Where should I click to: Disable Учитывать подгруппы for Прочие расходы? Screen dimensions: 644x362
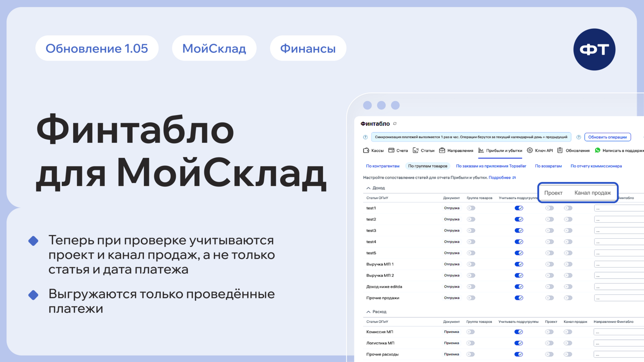[519, 354]
